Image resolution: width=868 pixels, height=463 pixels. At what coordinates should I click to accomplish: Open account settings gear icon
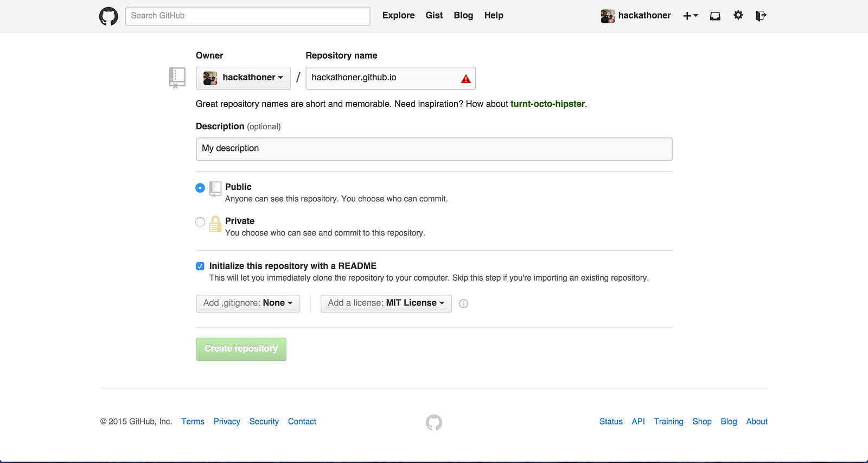tap(738, 15)
